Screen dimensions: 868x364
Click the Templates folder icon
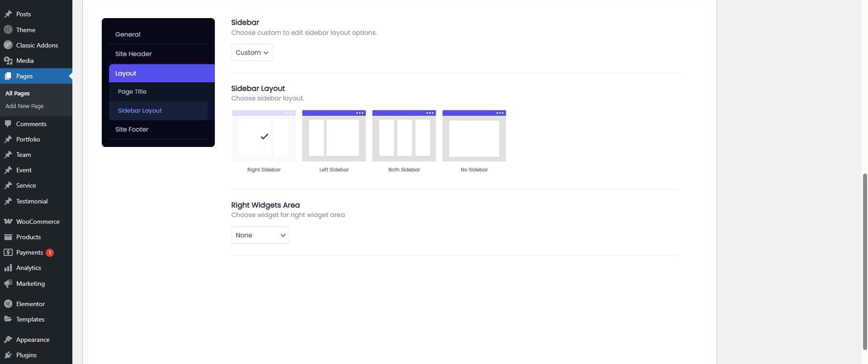coord(8,319)
